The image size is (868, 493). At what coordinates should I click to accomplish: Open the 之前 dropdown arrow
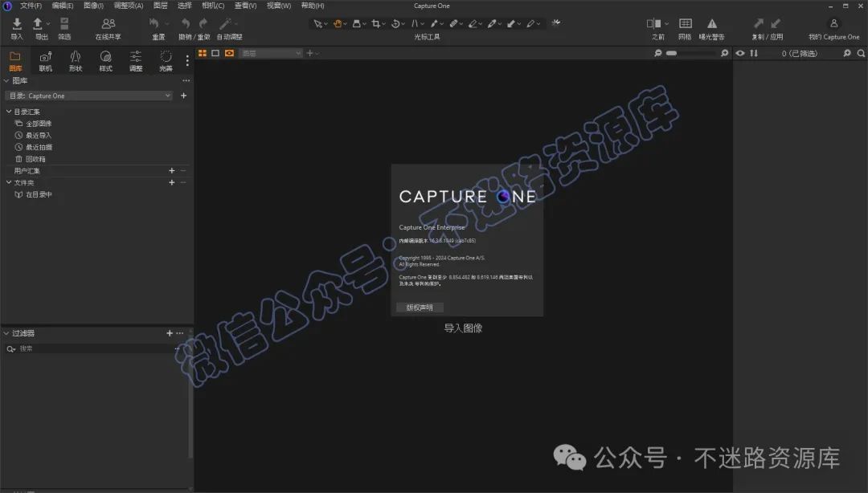[666, 24]
